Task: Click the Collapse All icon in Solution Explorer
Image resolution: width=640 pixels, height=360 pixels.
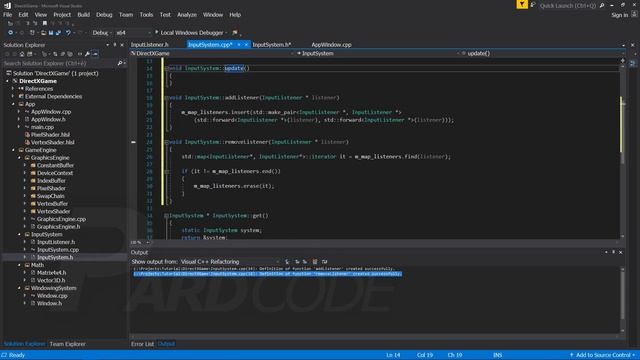Action: click(62, 54)
